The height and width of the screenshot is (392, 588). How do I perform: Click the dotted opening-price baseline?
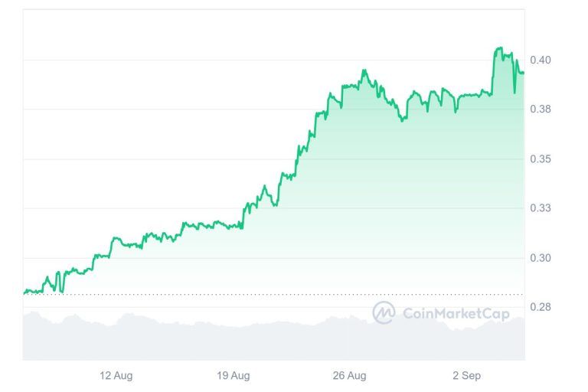pos(268,294)
